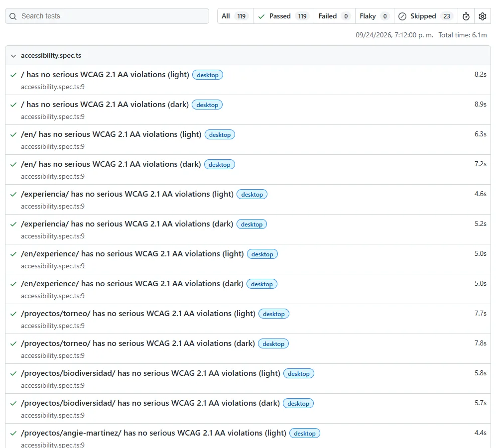Open the /proyectos/angie-martinez/ light violations test

[153, 433]
